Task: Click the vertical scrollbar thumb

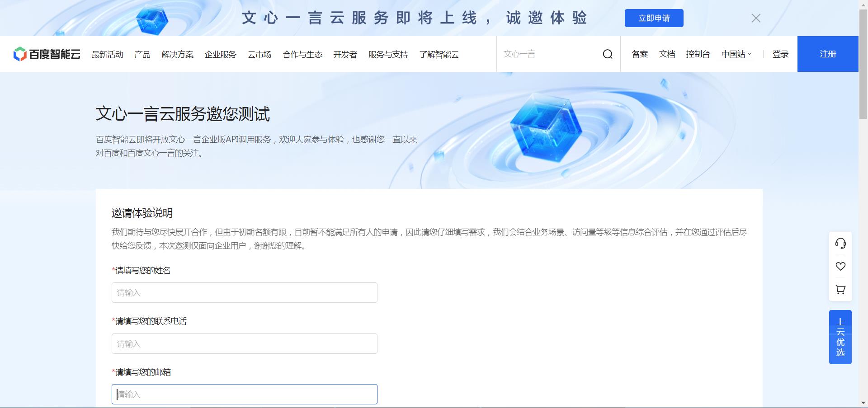Action: point(863,63)
